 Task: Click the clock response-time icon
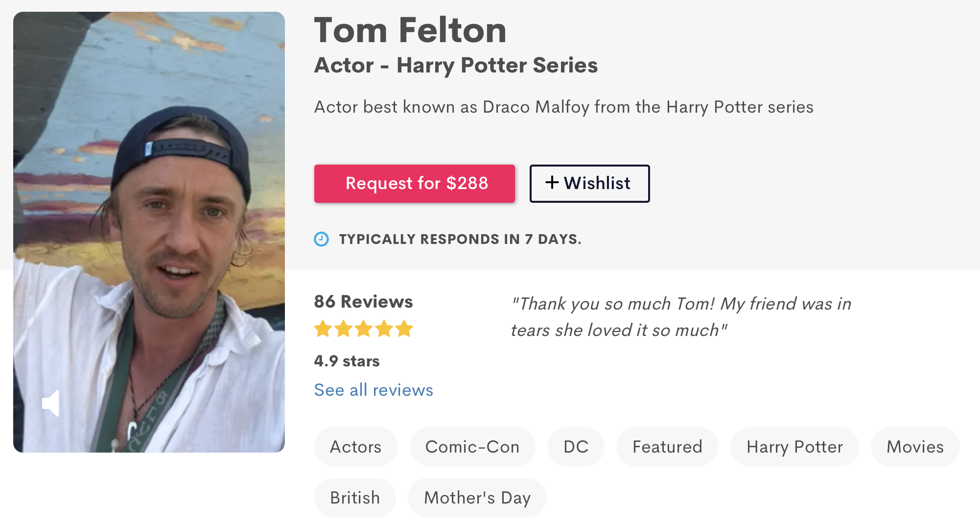(321, 239)
